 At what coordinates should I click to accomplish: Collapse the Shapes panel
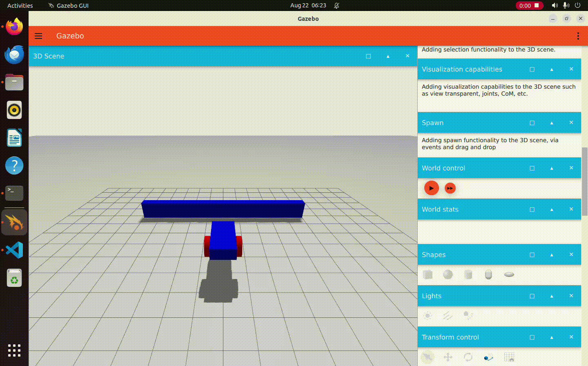tap(552, 255)
